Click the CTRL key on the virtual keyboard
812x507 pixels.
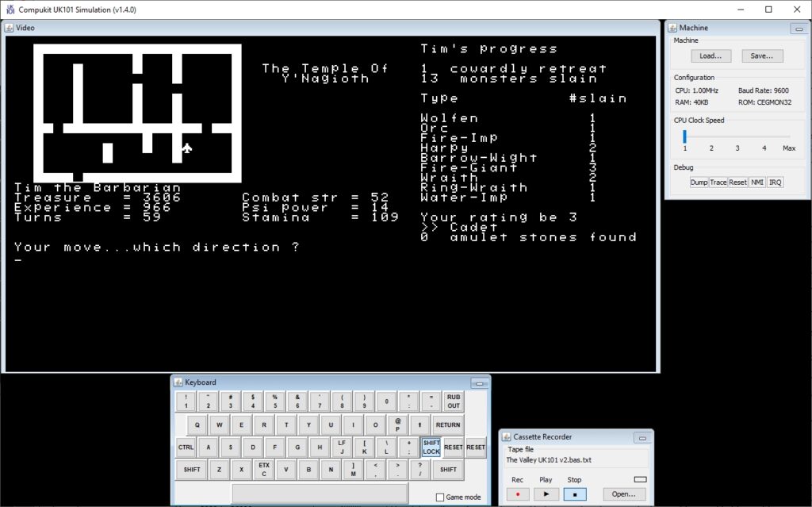pyautogui.click(x=186, y=447)
